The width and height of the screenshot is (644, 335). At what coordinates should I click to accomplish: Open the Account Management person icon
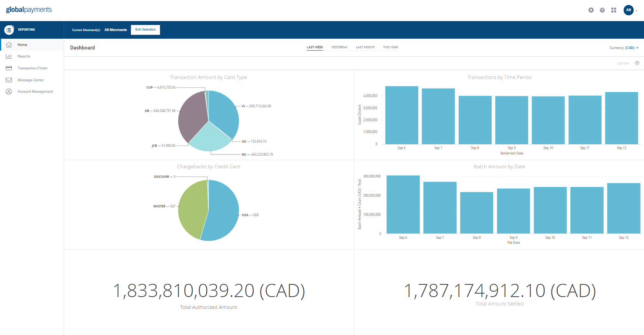tap(9, 92)
